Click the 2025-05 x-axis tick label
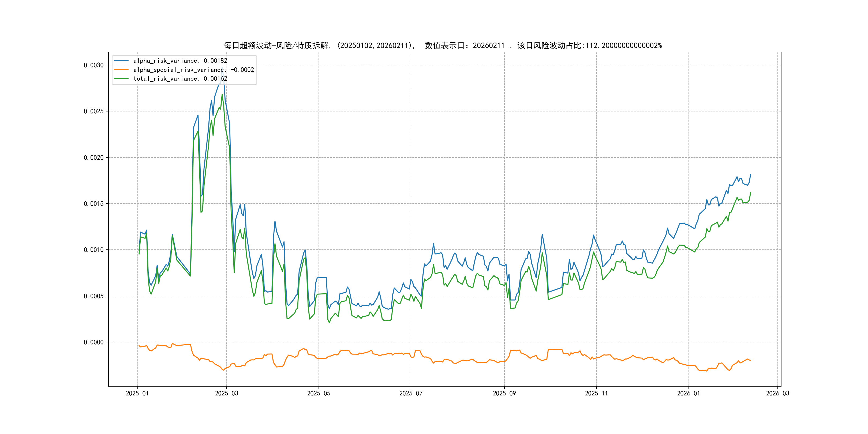 319,393
